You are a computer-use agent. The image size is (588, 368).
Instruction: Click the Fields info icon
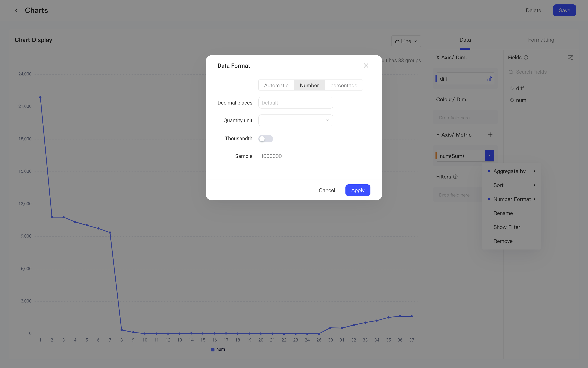(x=526, y=57)
